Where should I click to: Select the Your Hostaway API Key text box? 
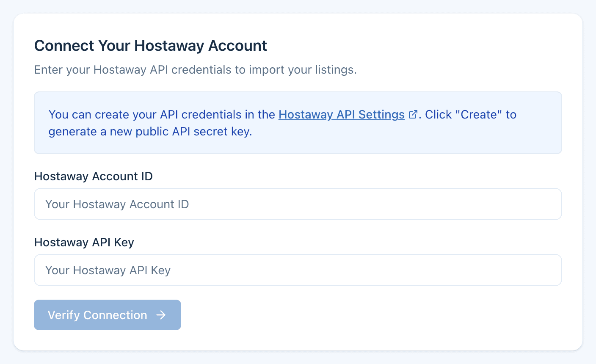coord(298,270)
